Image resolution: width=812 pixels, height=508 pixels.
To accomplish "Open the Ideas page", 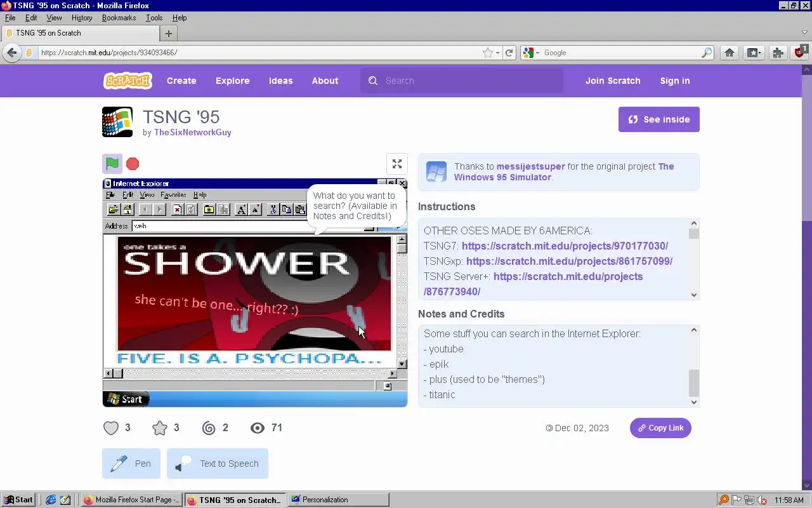I will pyautogui.click(x=280, y=81).
